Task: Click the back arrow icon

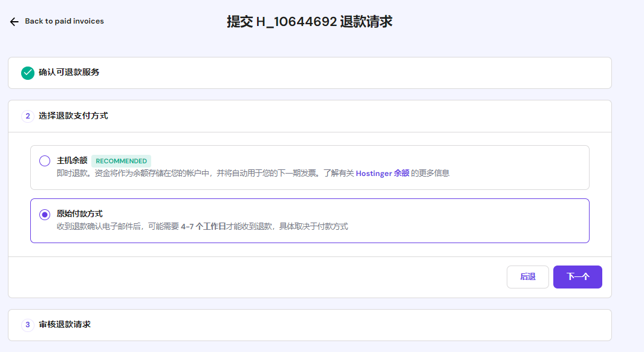Action: [15, 22]
